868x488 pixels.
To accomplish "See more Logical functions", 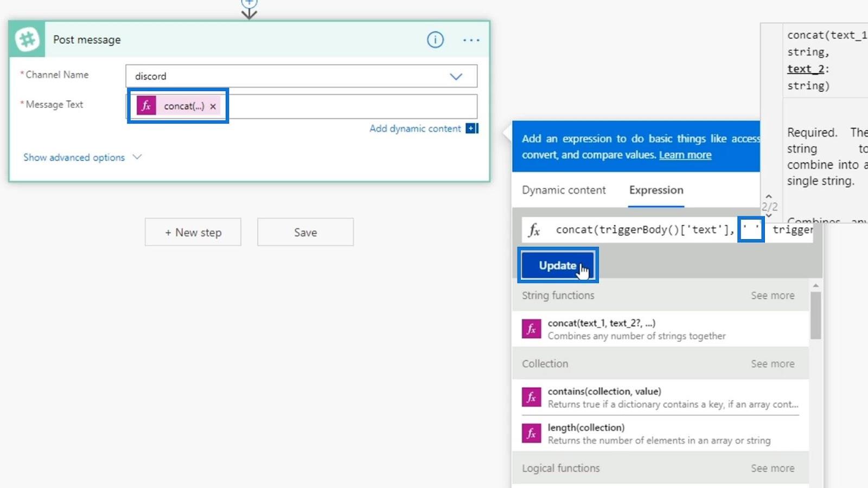I will click(773, 468).
